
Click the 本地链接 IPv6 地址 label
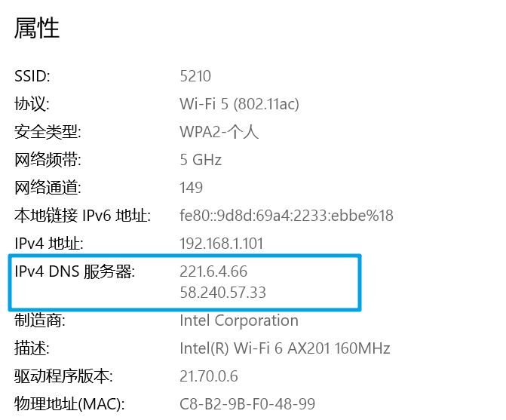(x=83, y=216)
